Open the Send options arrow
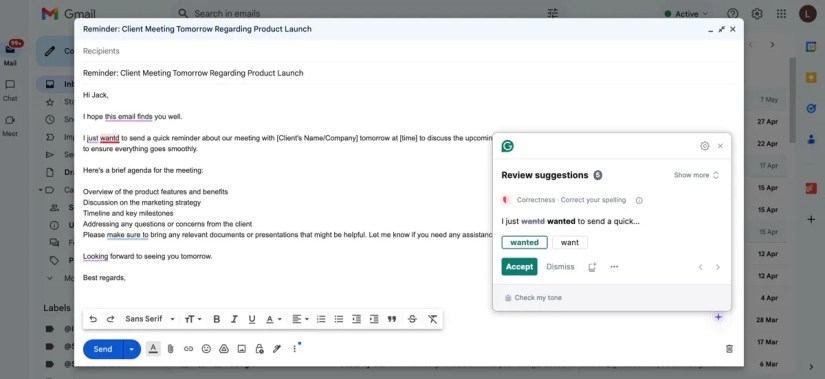 pos(132,349)
